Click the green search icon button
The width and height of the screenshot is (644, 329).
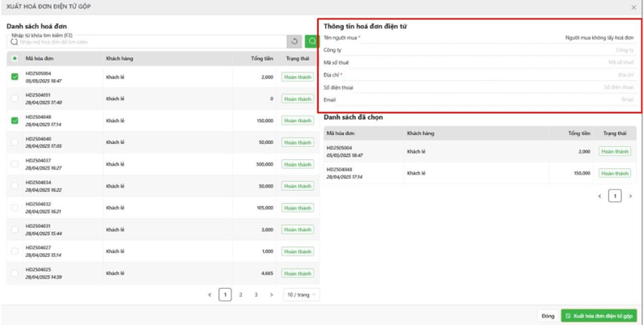coord(311,41)
